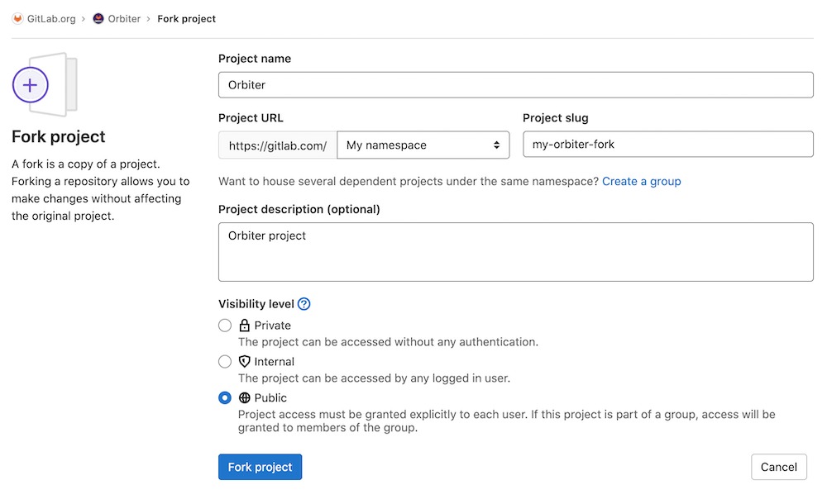This screenshot has height=504, width=827.
Task: Select the Public visibility option
Action: point(224,397)
